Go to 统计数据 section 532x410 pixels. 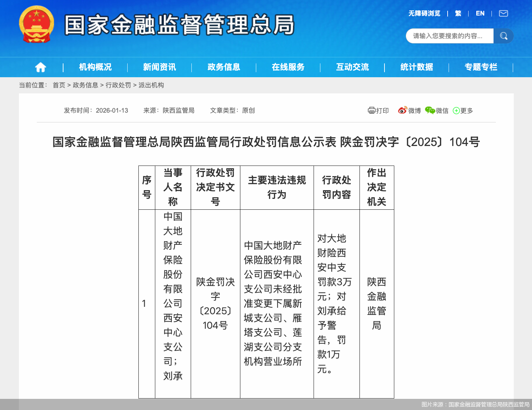tap(417, 67)
